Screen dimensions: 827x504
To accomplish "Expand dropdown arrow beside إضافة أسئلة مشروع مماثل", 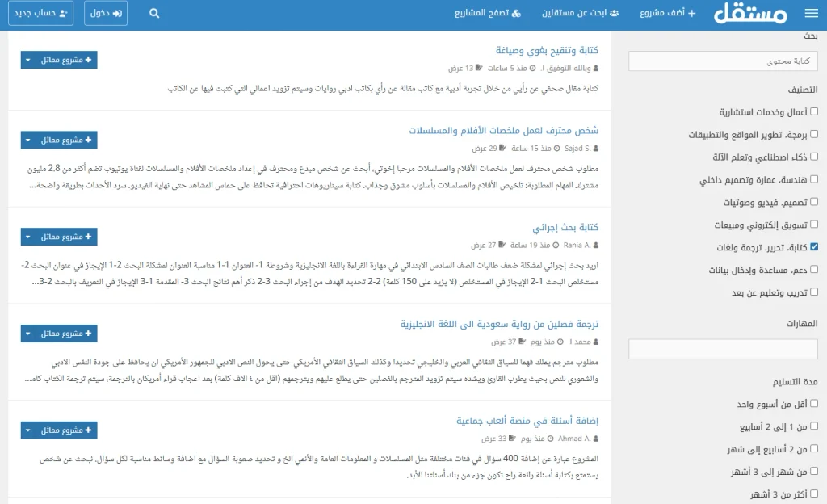I will pyautogui.click(x=28, y=430).
